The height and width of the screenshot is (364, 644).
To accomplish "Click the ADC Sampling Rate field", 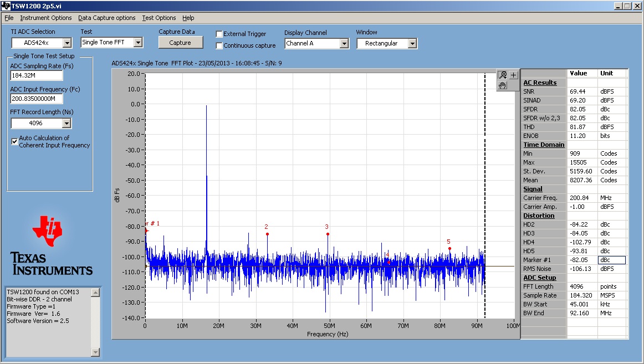I will pyautogui.click(x=37, y=75).
